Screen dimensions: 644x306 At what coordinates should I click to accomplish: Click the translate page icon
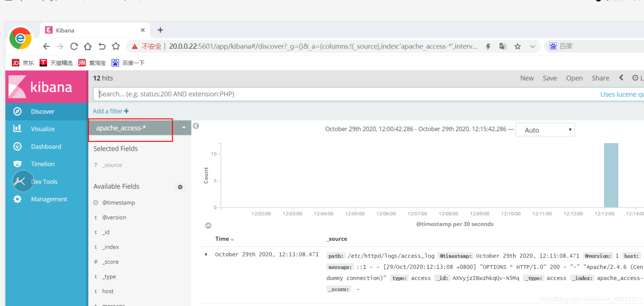click(503, 46)
